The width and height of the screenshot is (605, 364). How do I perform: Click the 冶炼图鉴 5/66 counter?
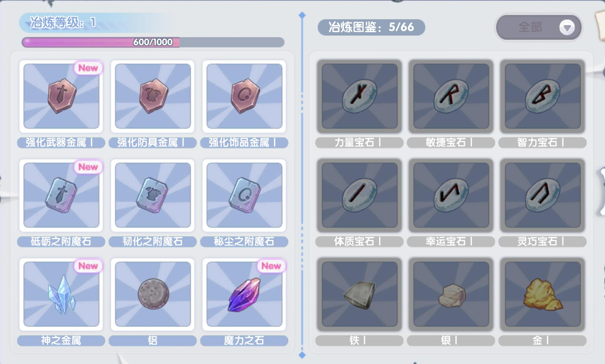371,27
